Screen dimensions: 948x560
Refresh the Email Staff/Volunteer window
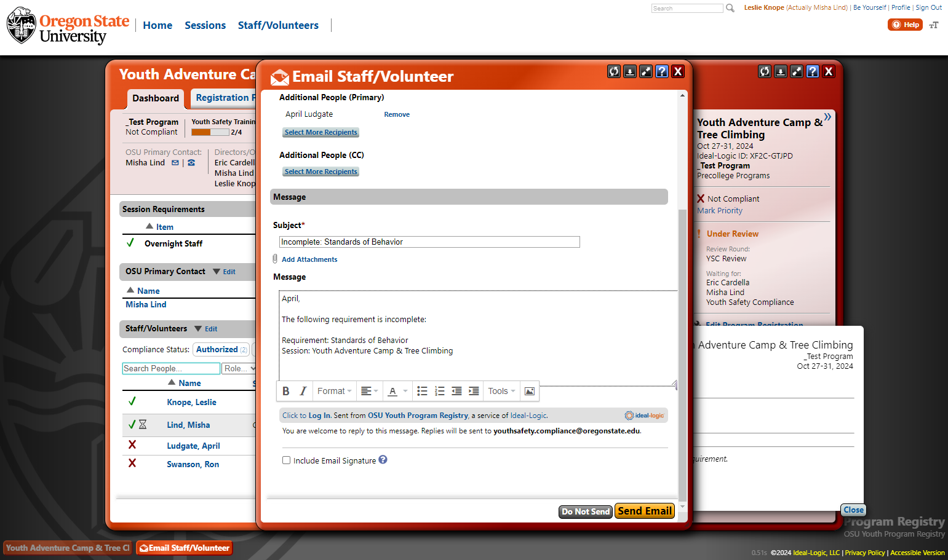click(614, 71)
